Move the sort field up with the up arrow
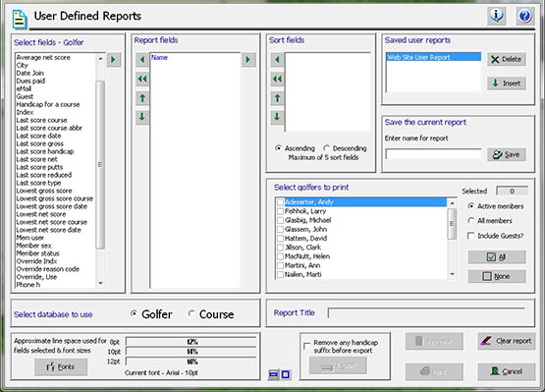Screen dimensions: 545x392 coord(277,98)
